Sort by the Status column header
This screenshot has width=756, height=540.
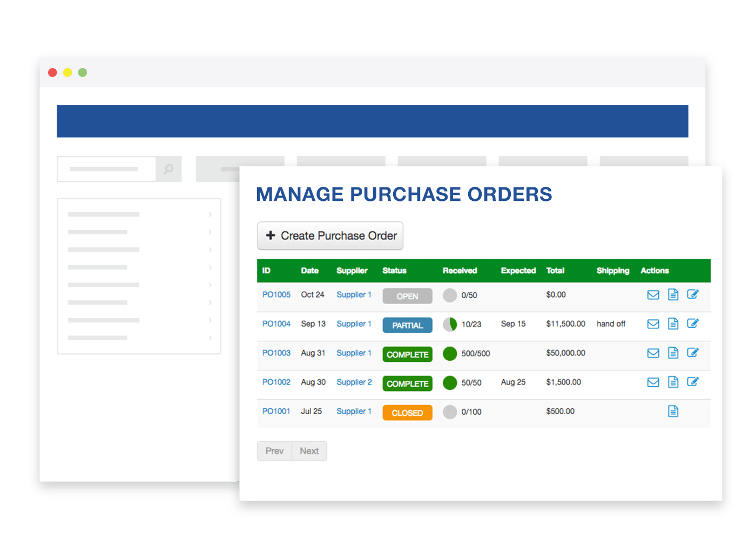(x=394, y=271)
